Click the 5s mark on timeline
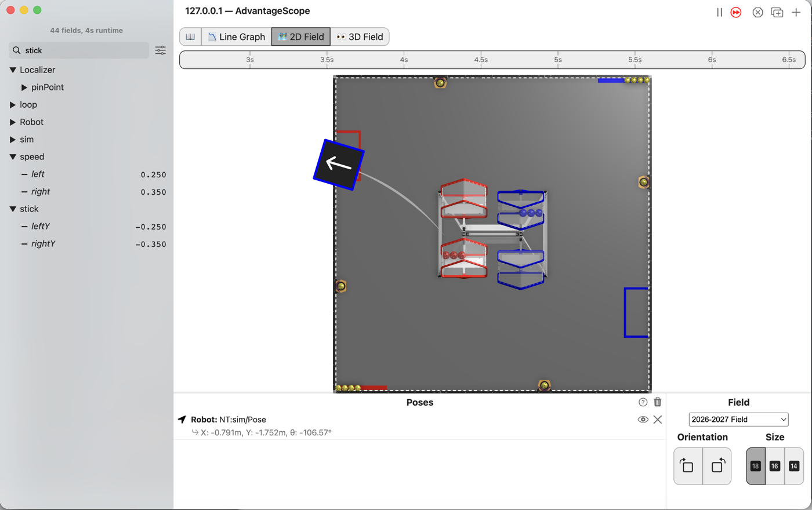The image size is (812, 510). tap(557, 60)
